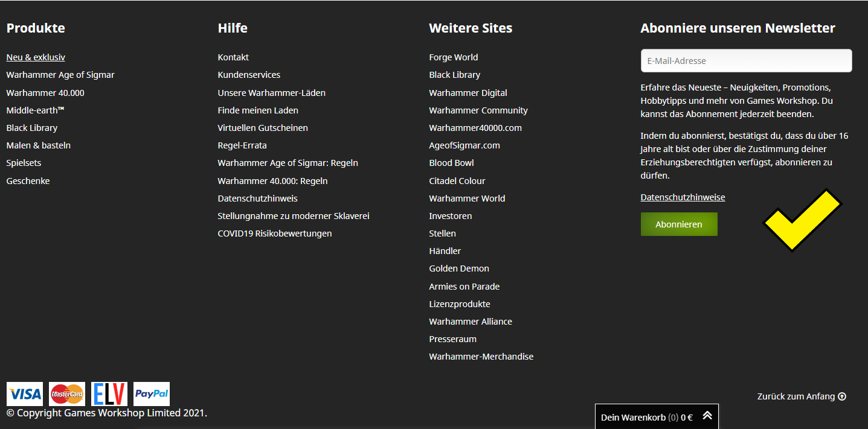Open Investoren link
Image resolution: width=868 pixels, height=429 pixels.
(451, 216)
